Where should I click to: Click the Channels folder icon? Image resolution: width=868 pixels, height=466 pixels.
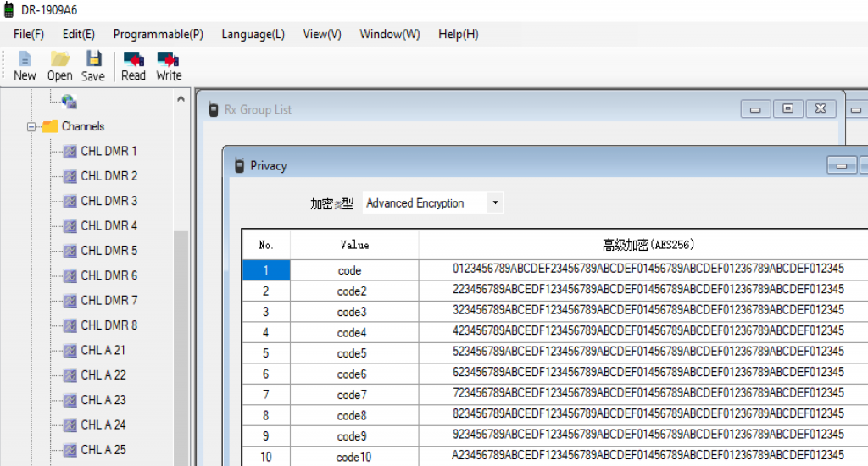[50, 127]
